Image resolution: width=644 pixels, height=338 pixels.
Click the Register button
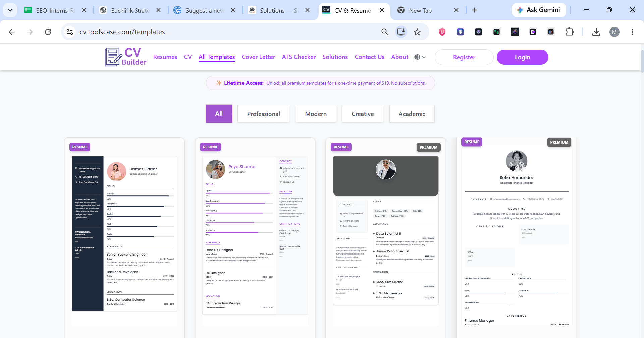point(464,57)
